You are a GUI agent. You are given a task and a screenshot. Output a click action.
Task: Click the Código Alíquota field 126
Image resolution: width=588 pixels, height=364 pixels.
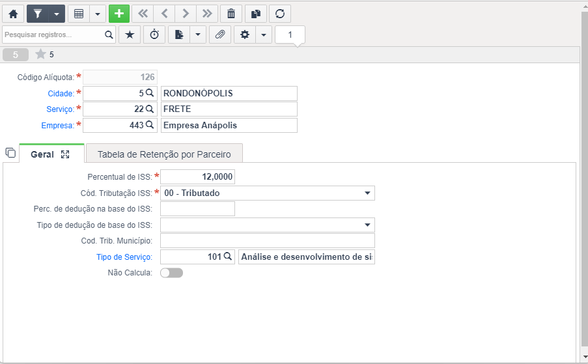(x=120, y=77)
